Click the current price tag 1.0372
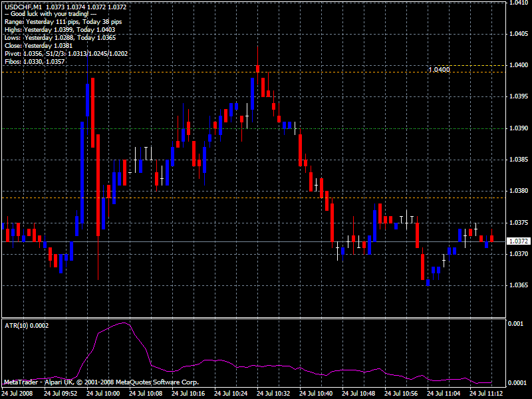 (517, 241)
